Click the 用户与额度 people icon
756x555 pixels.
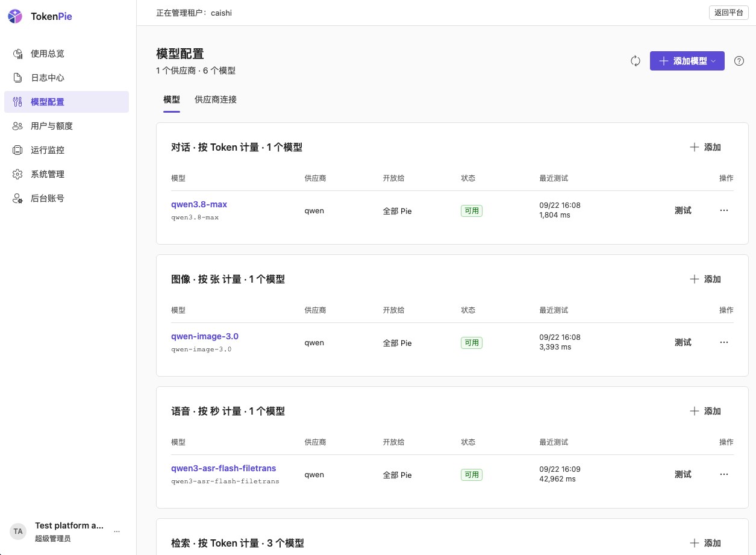(18, 126)
